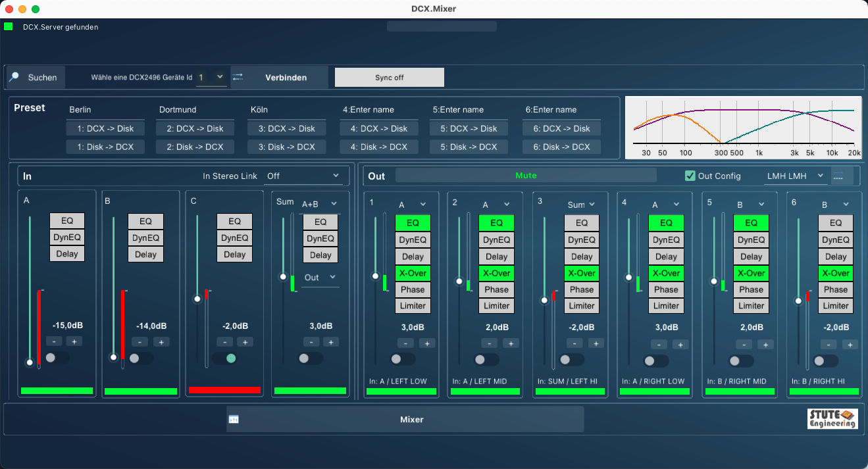This screenshot has width=868, height=469.
Task: Click the Berlin preset name field
Action: [x=105, y=110]
